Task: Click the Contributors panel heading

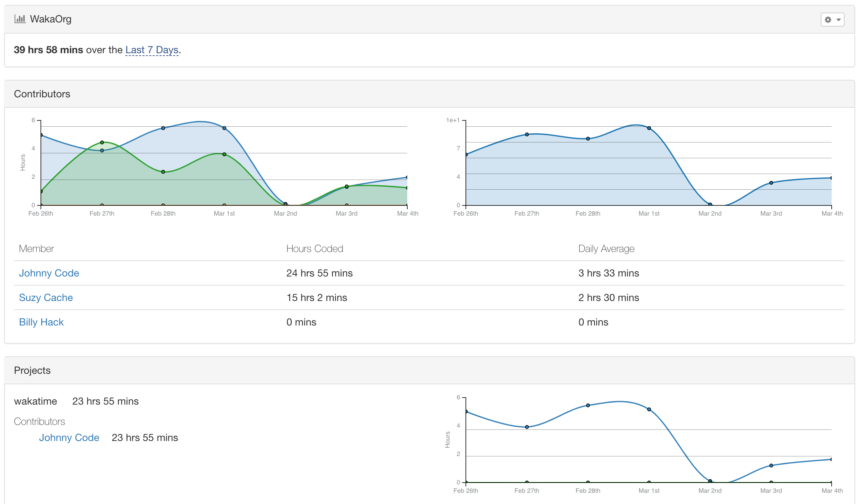Action: 42,94
